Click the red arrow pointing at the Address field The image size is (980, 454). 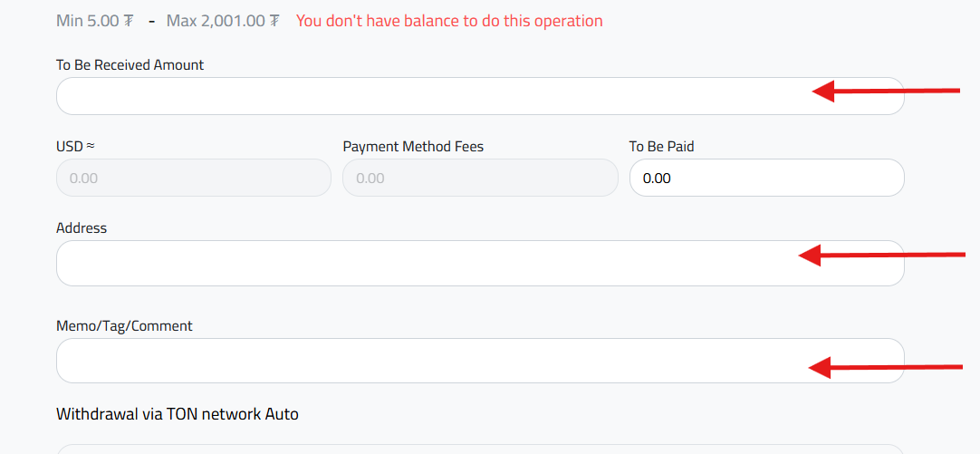[x=880, y=256]
